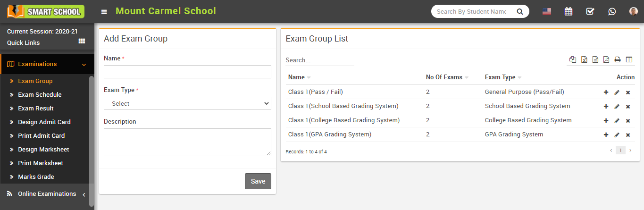Go to Exam Schedule in sidebar
The image size is (644, 210).
tap(40, 95)
